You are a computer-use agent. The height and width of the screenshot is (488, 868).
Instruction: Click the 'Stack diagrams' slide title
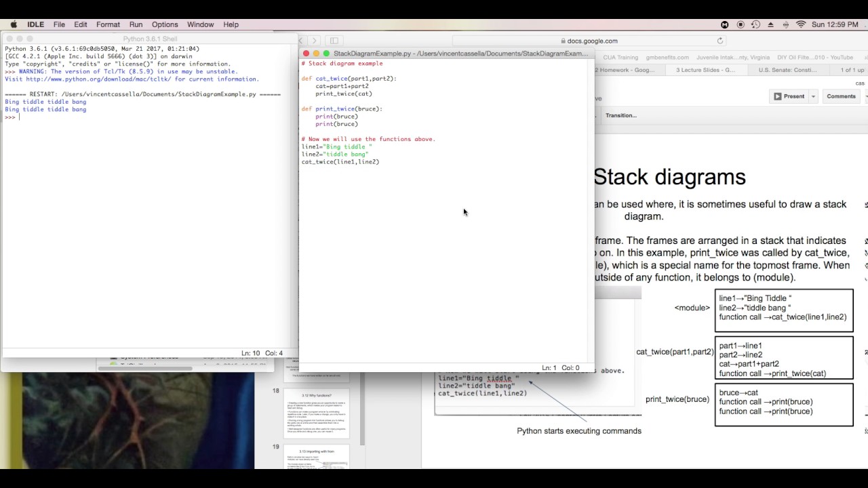pyautogui.click(x=670, y=177)
